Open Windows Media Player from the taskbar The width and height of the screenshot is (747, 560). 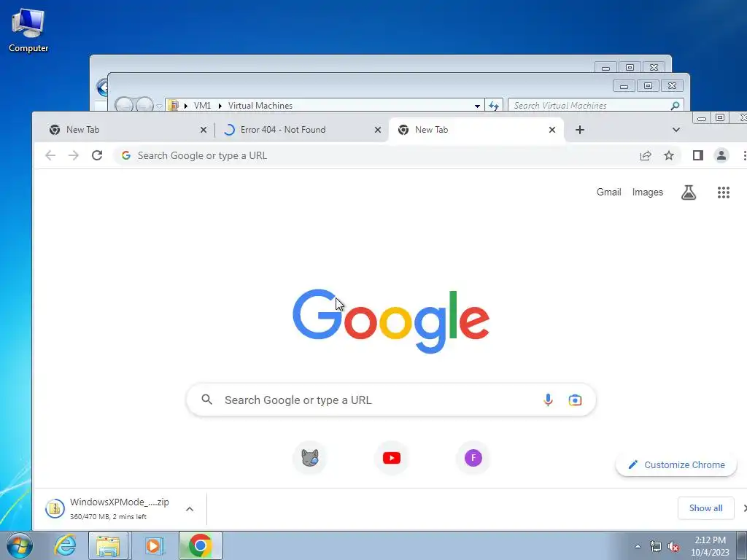click(153, 545)
